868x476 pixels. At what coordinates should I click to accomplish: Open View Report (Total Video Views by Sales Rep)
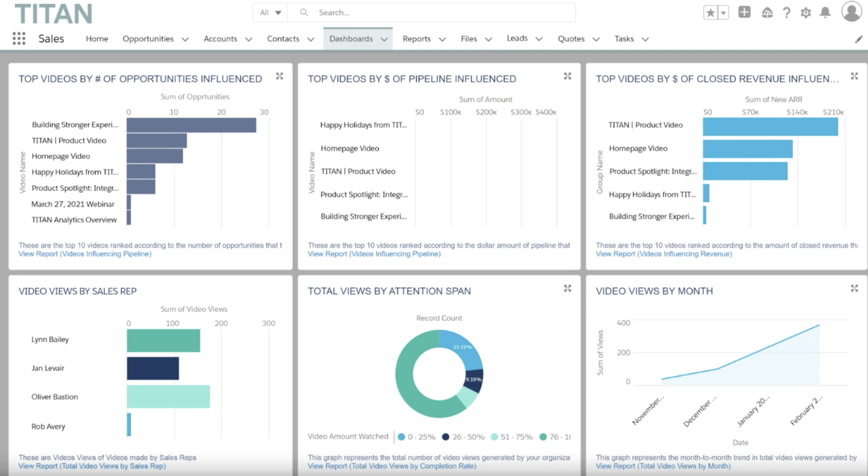click(92, 466)
